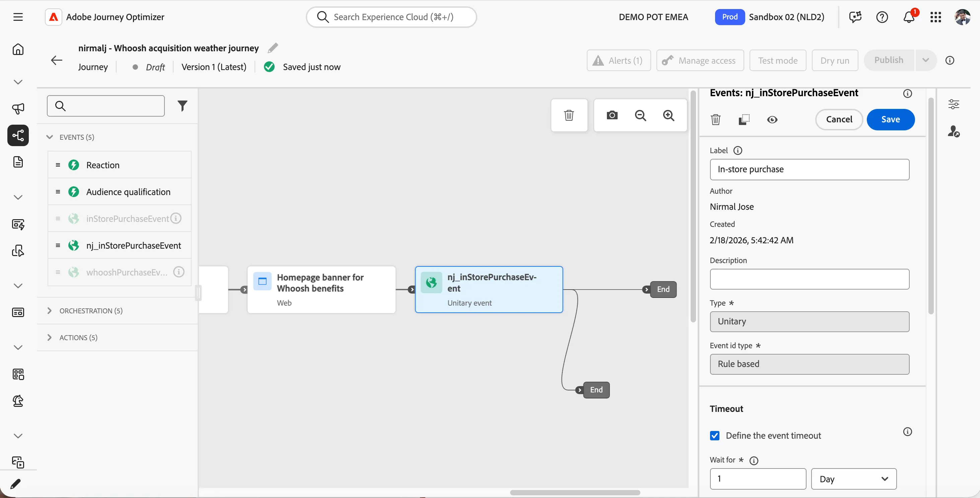Duplicate the event using the copy icon

click(x=744, y=120)
